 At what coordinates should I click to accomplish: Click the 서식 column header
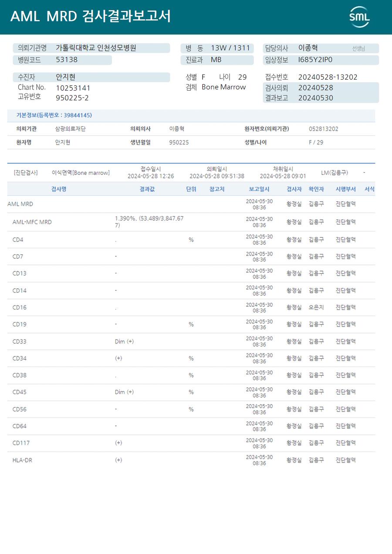click(x=369, y=189)
